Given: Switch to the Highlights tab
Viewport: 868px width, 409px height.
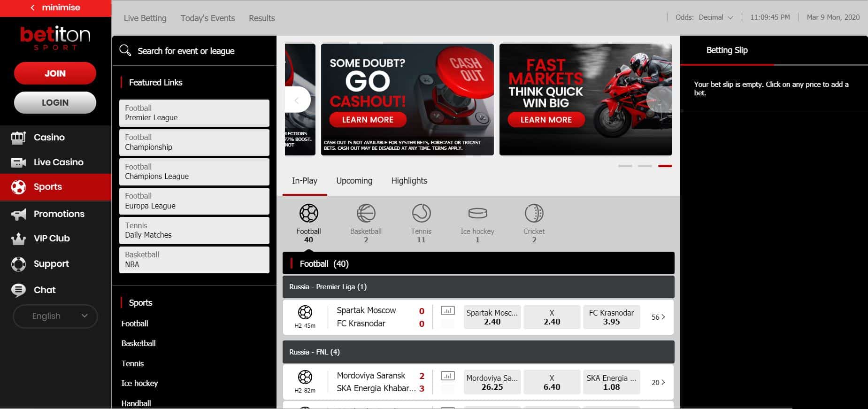Looking at the screenshot, I should click(409, 181).
